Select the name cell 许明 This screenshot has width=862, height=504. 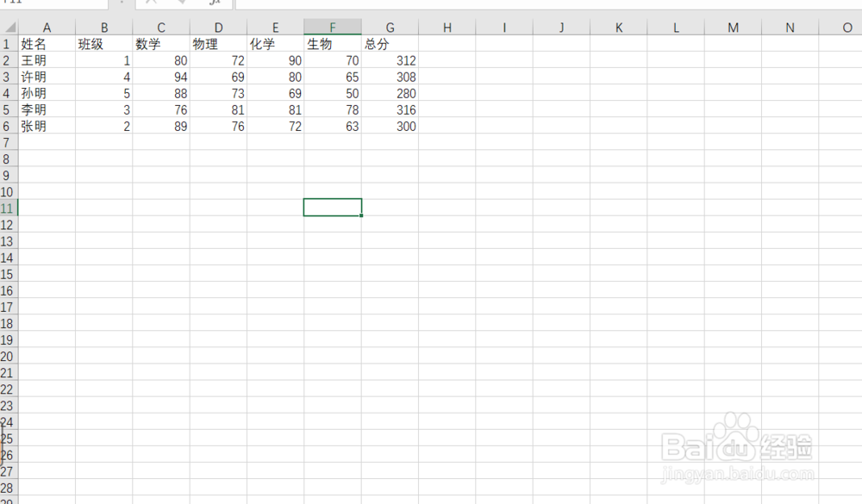pyautogui.click(x=47, y=77)
